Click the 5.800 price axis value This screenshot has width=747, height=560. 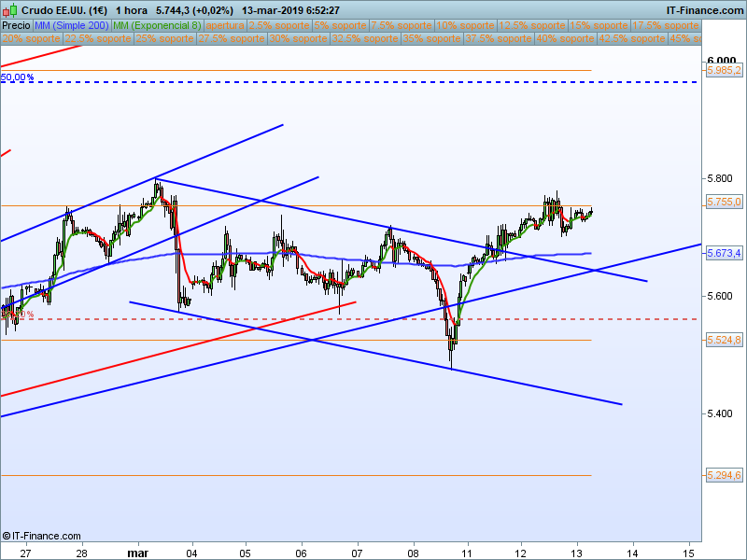720,178
